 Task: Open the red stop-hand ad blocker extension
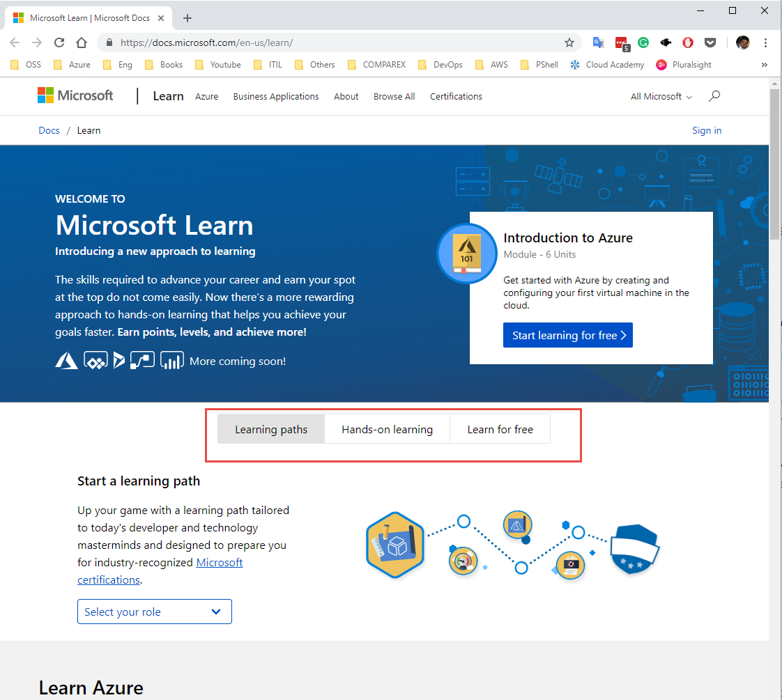[688, 42]
